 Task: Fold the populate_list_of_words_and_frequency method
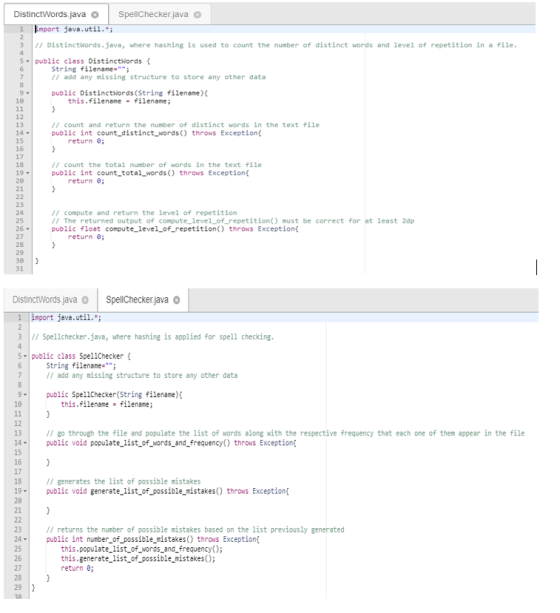25,443
